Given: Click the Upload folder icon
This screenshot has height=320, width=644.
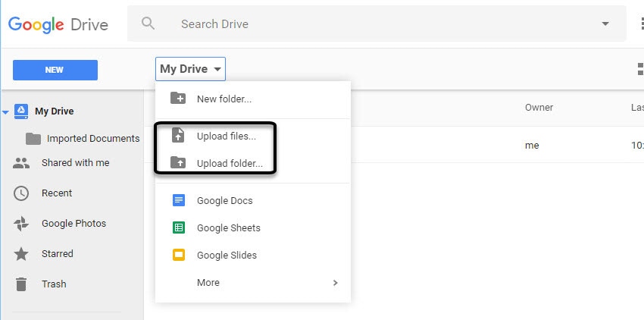Looking at the screenshot, I should click(x=178, y=162).
